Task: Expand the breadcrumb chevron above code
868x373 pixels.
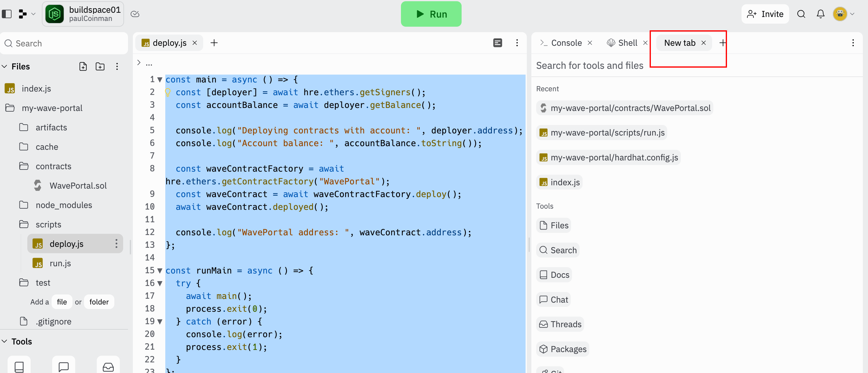Action: [x=139, y=62]
